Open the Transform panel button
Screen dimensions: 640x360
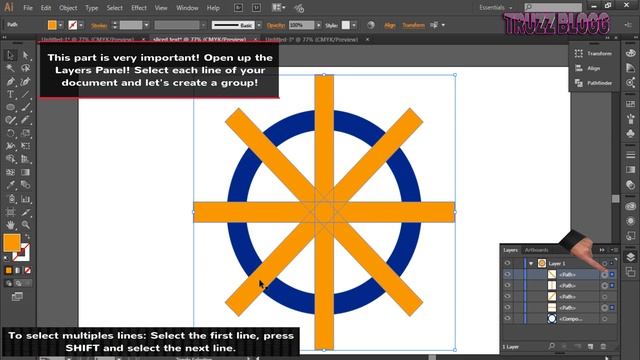coord(594,53)
